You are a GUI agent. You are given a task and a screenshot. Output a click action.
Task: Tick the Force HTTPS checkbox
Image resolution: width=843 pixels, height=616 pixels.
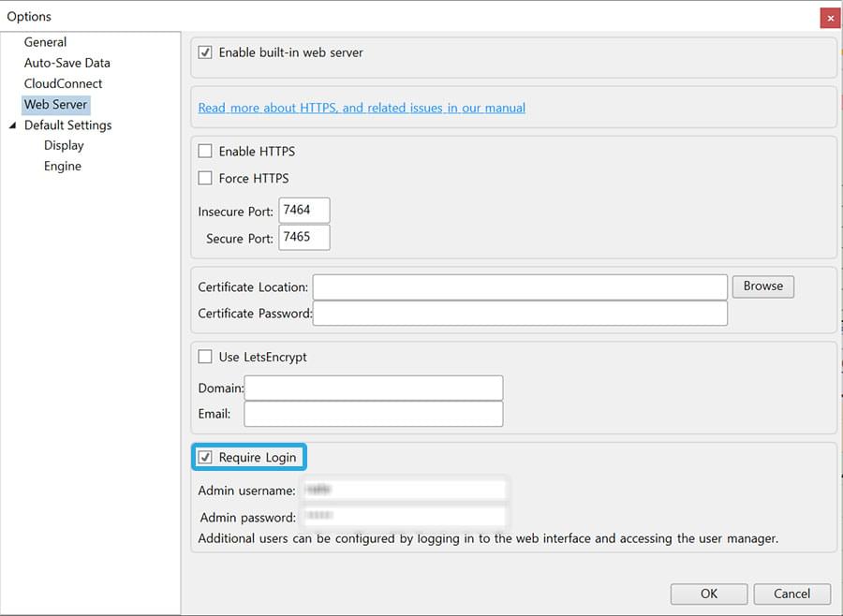[206, 179]
